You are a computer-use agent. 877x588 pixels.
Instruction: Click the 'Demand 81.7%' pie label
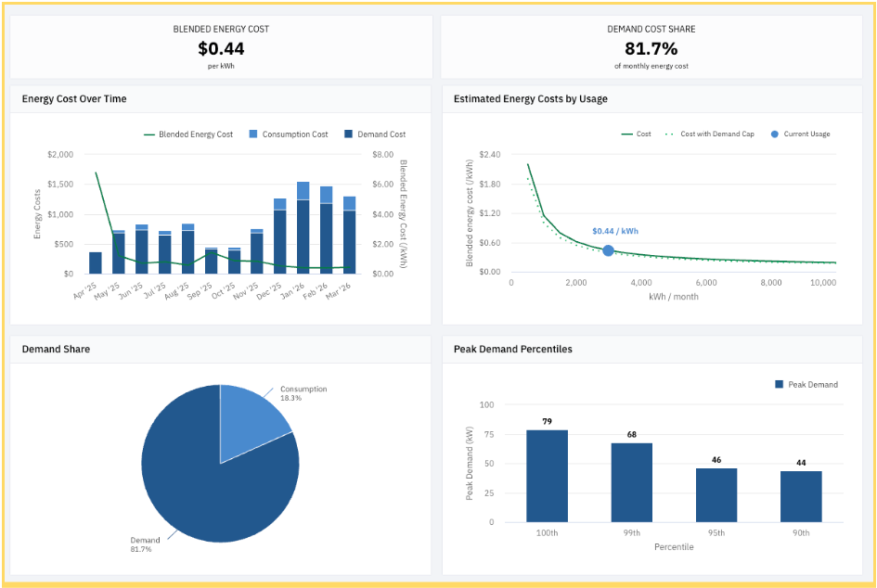[145, 544]
